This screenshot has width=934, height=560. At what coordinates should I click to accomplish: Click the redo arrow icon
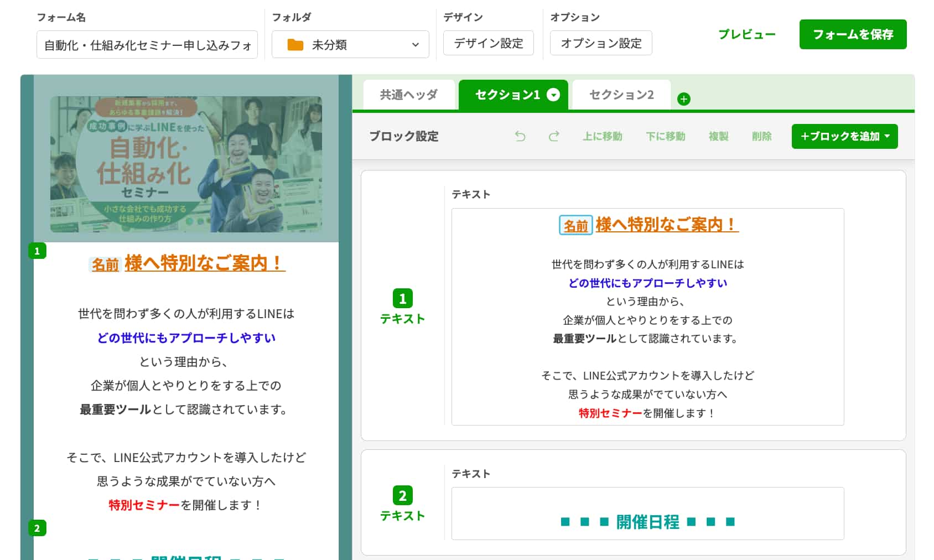click(554, 136)
